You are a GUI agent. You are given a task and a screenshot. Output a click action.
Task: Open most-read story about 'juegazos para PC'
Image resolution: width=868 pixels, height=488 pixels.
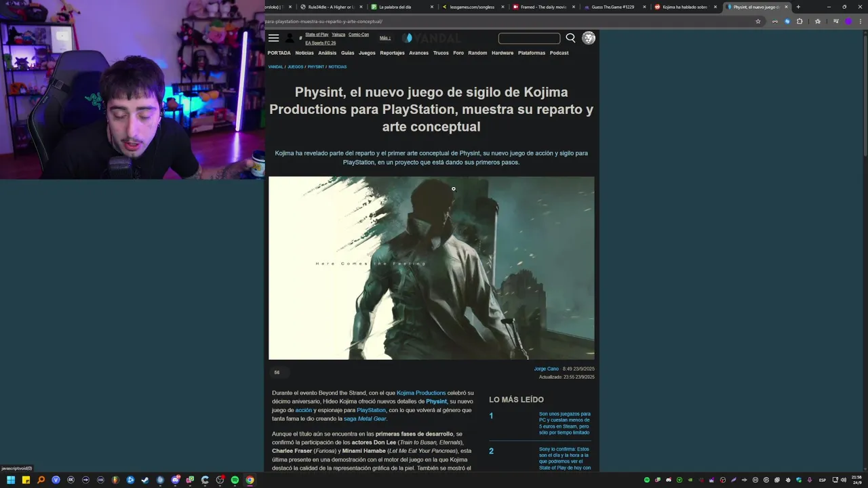click(x=565, y=423)
